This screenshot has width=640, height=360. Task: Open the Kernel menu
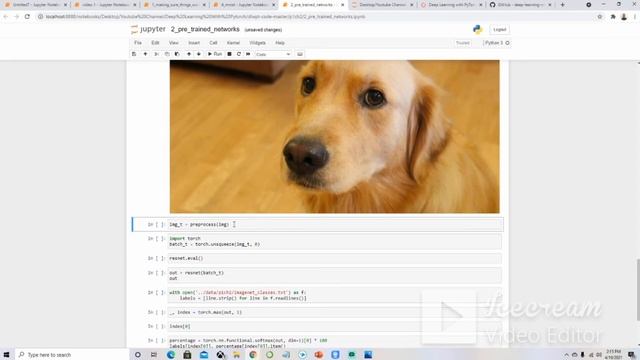(x=233, y=43)
